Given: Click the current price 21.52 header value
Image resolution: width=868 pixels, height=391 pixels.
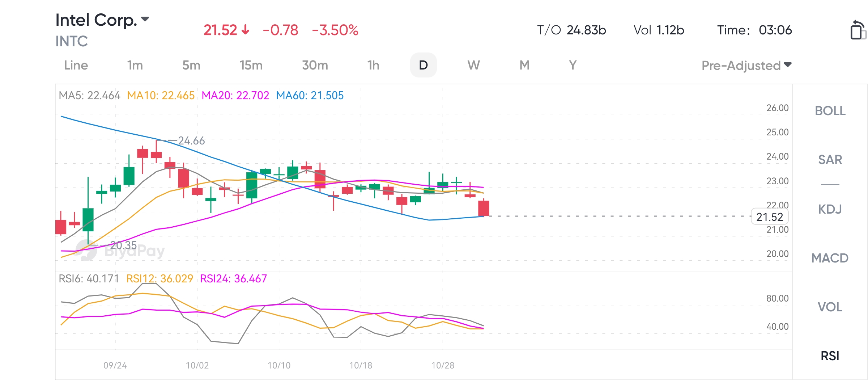Looking at the screenshot, I should (x=220, y=30).
